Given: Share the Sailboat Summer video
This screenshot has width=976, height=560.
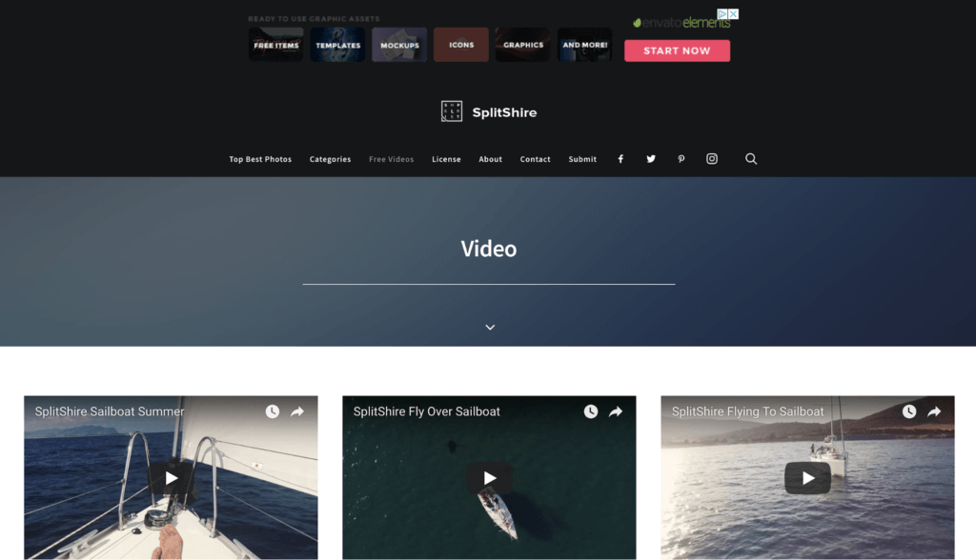Looking at the screenshot, I should 297,411.
